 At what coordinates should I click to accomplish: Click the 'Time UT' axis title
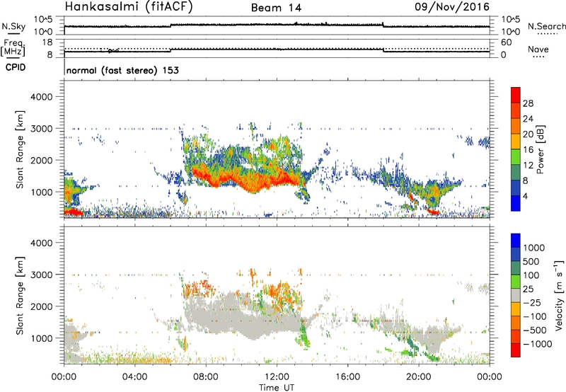[x=277, y=387]
